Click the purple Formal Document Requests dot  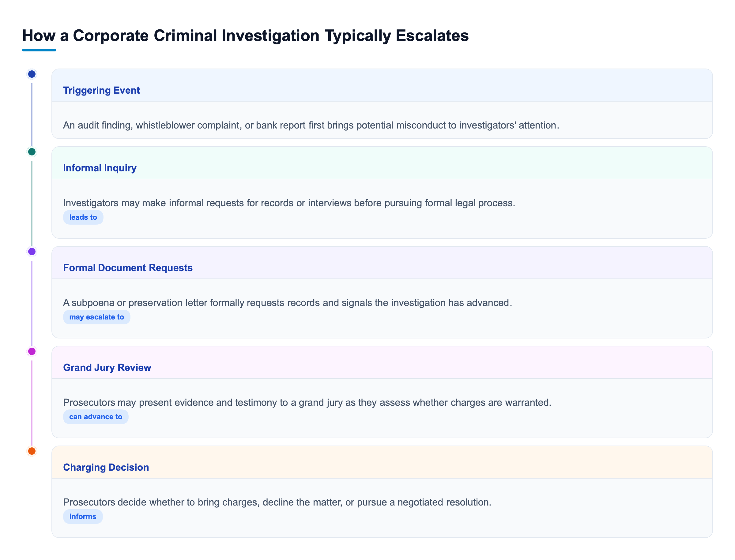click(32, 252)
